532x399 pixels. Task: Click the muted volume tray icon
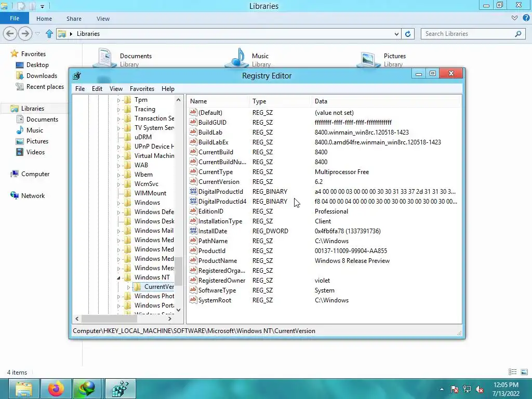(x=480, y=389)
